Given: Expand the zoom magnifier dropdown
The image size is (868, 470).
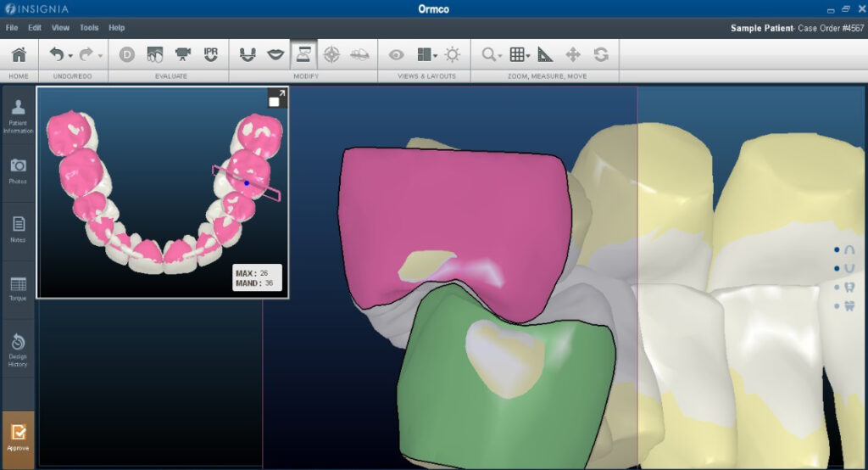Looking at the screenshot, I should click(500, 56).
